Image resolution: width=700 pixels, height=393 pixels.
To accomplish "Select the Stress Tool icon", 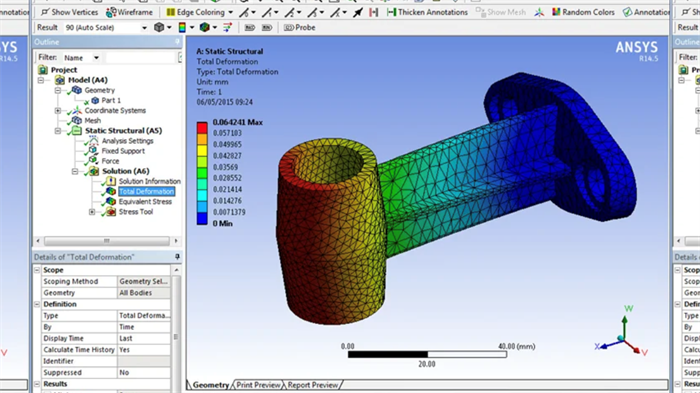I will click(x=111, y=212).
